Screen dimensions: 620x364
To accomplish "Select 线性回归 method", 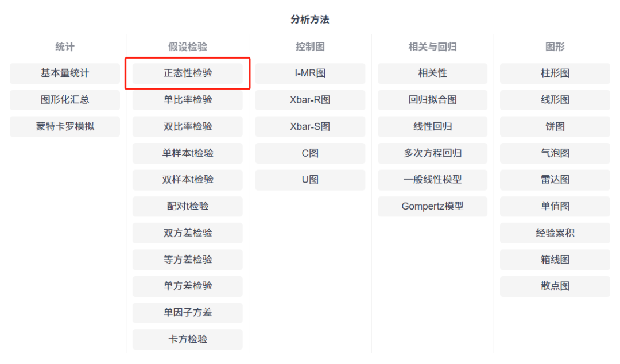I will 432,126.
